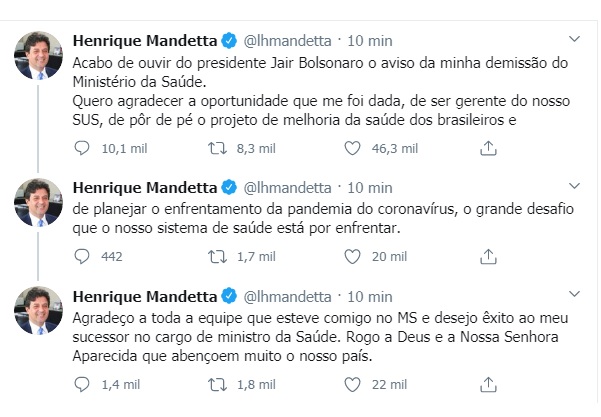The width and height of the screenshot is (601, 417).
Task: Open the first tweet's more options chevron
Action: 574,40
